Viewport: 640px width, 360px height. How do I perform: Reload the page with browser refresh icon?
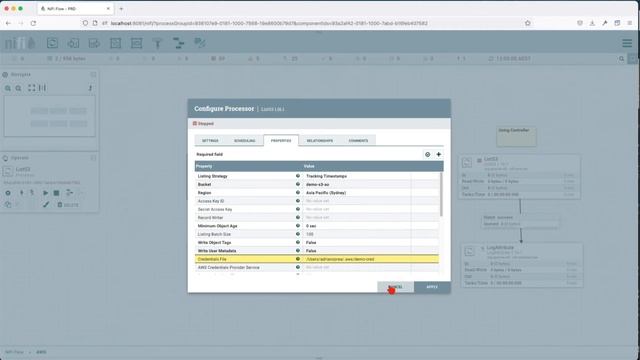coord(33,23)
